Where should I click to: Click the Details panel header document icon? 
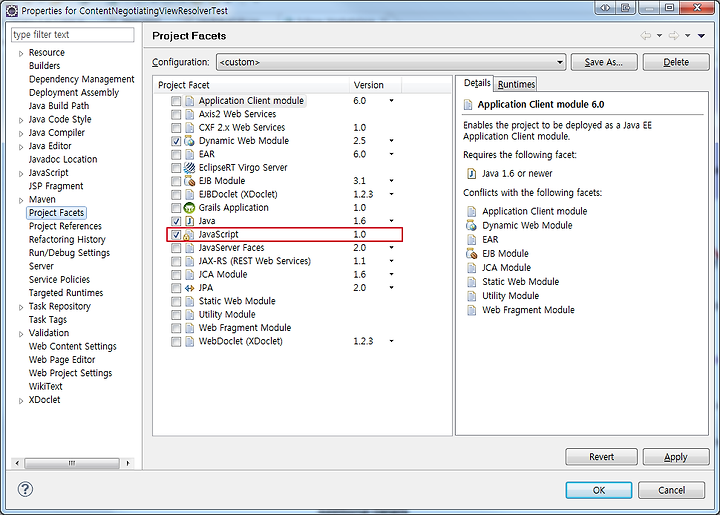point(468,105)
